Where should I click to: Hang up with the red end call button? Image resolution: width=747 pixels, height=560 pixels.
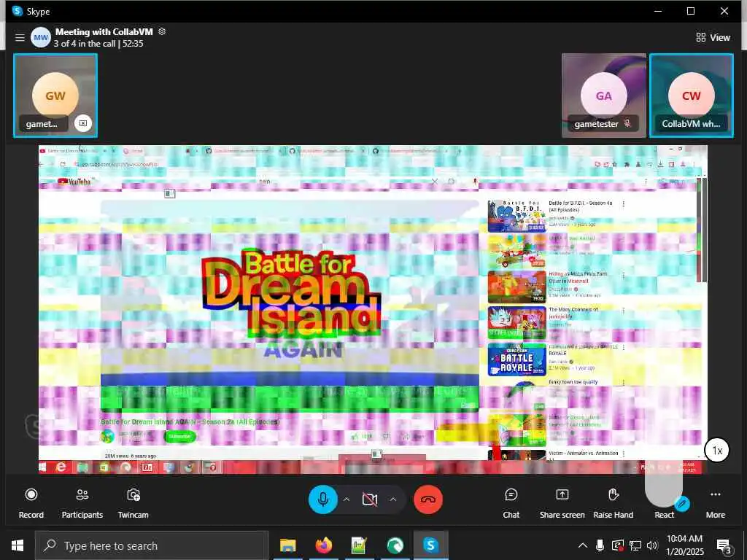click(x=428, y=499)
